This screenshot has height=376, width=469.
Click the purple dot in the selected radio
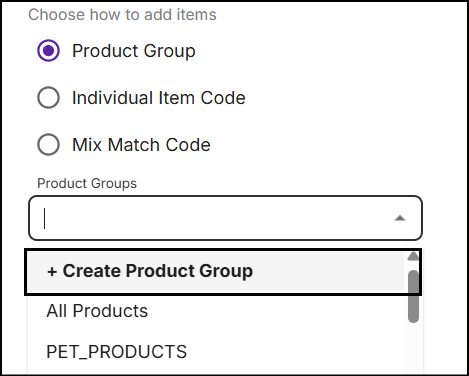pos(49,51)
